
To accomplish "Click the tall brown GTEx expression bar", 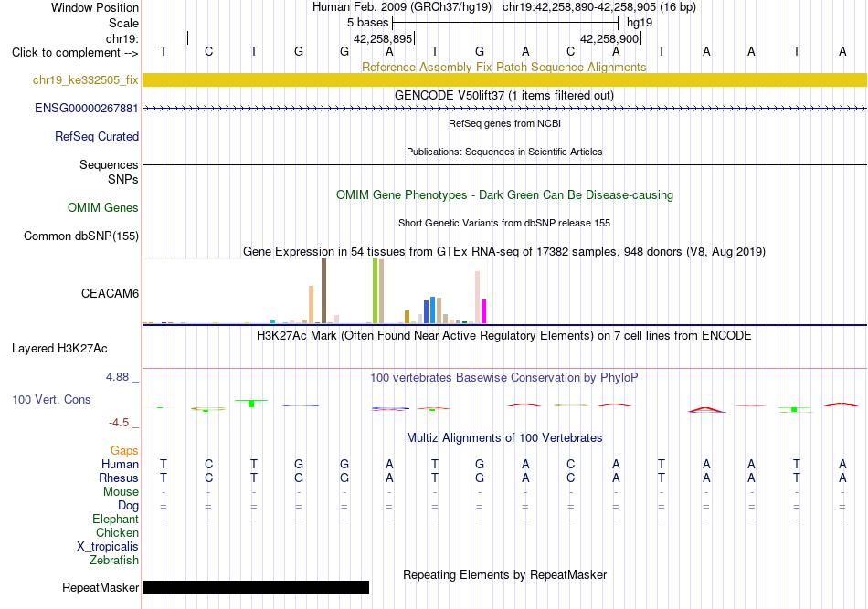I will point(323,291).
